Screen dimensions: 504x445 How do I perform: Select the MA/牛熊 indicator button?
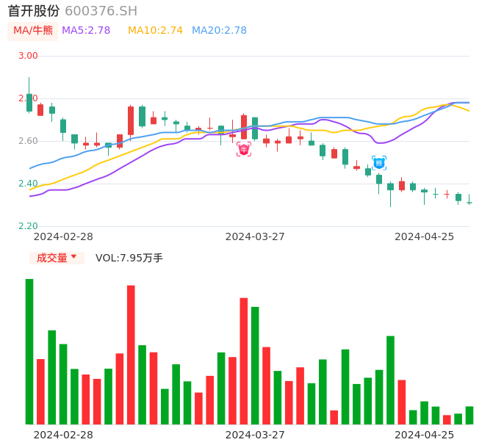pyautogui.click(x=33, y=31)
